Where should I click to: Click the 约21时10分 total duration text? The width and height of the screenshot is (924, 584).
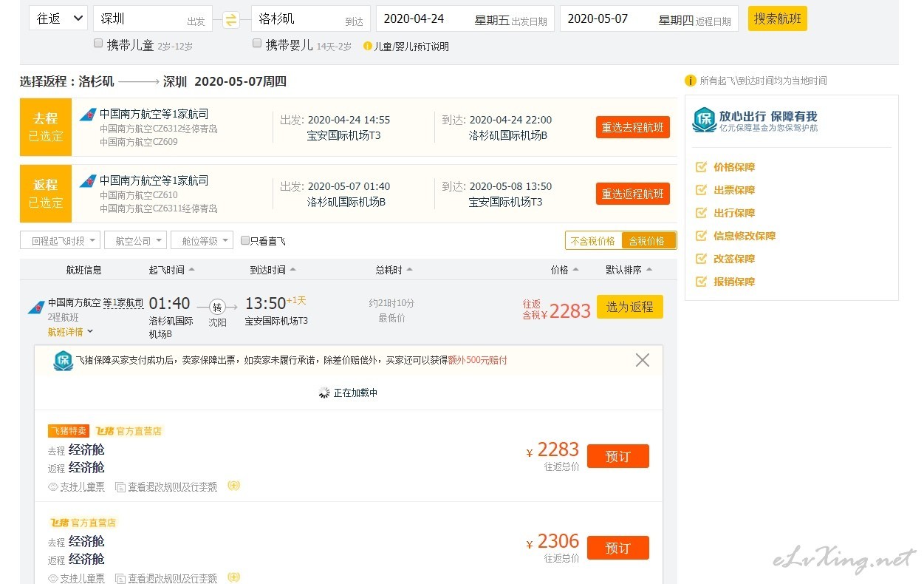[391, 303]
